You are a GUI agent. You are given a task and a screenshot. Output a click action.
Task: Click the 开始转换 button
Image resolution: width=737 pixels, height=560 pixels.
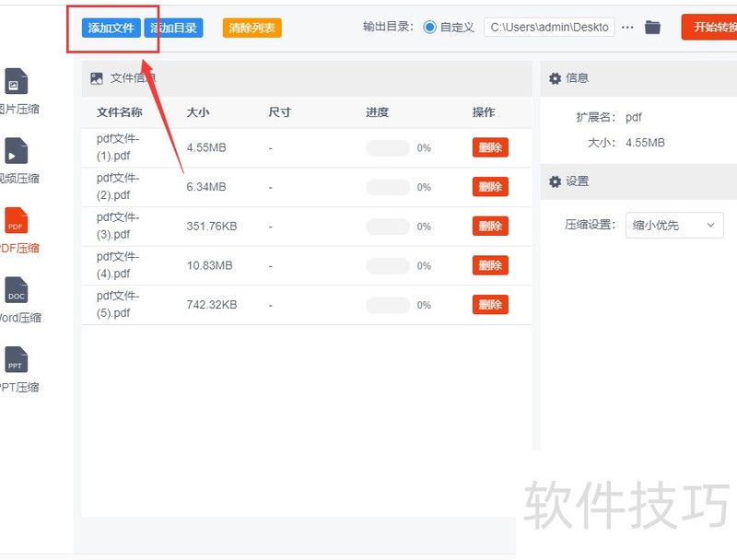709,28
